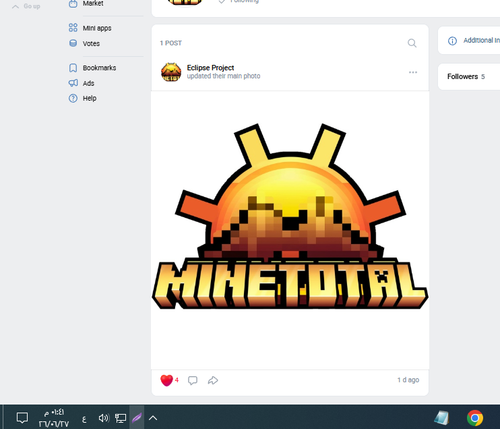Click the Bookmarks ribbon icon
Screen dimensions: 500x429
click(73, 68)
